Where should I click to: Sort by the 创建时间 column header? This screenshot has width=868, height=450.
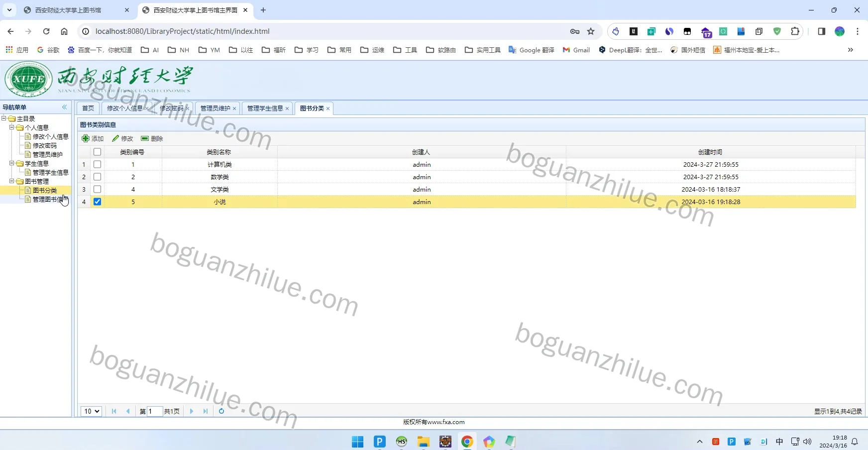click(x=710, y=152)
